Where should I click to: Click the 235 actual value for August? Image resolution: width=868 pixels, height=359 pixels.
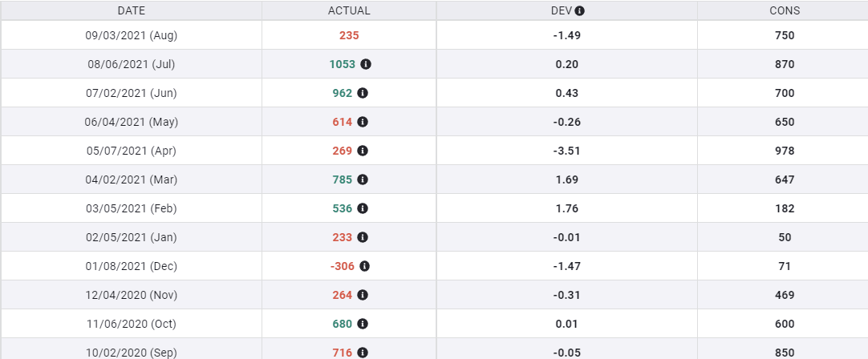point(349,35)
